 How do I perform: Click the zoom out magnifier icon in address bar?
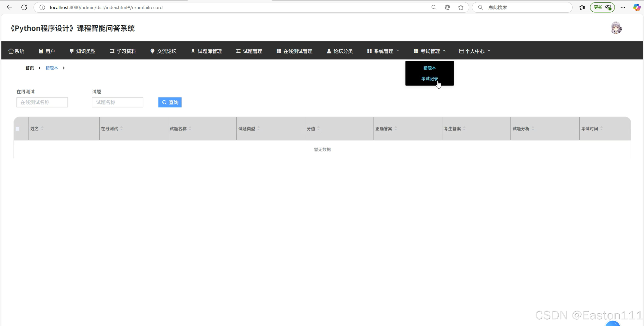click(434, 7)
